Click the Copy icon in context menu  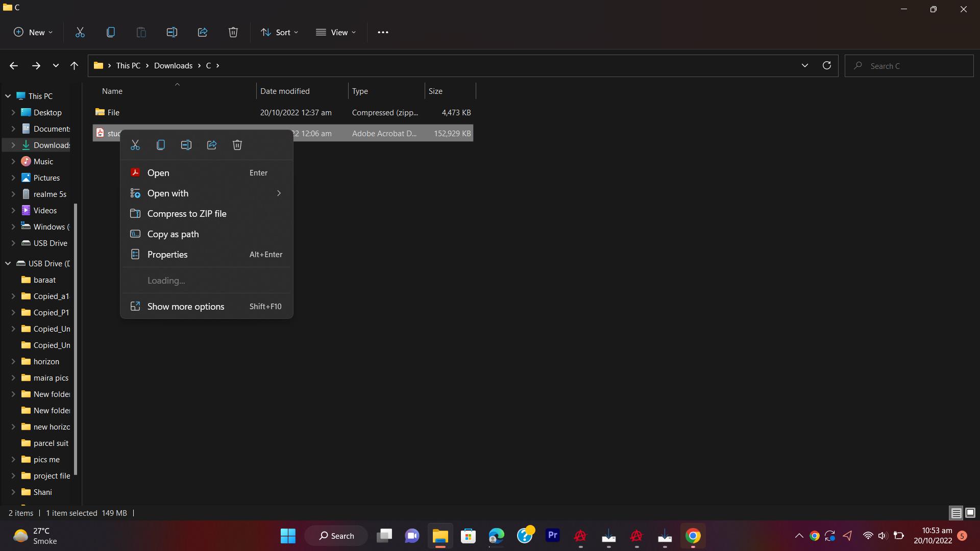(x=161, y=145)
